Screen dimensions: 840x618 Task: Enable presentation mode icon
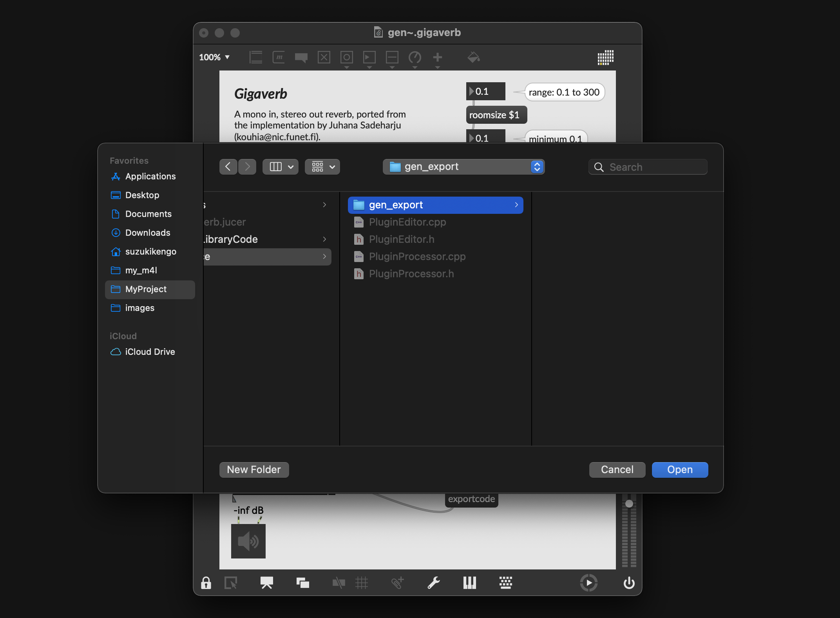[266, 583]
